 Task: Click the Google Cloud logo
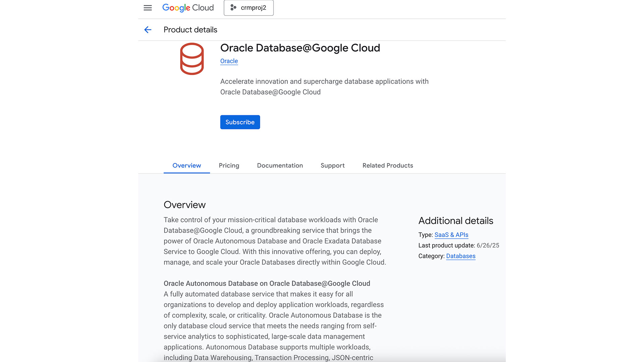pos(187,8)
